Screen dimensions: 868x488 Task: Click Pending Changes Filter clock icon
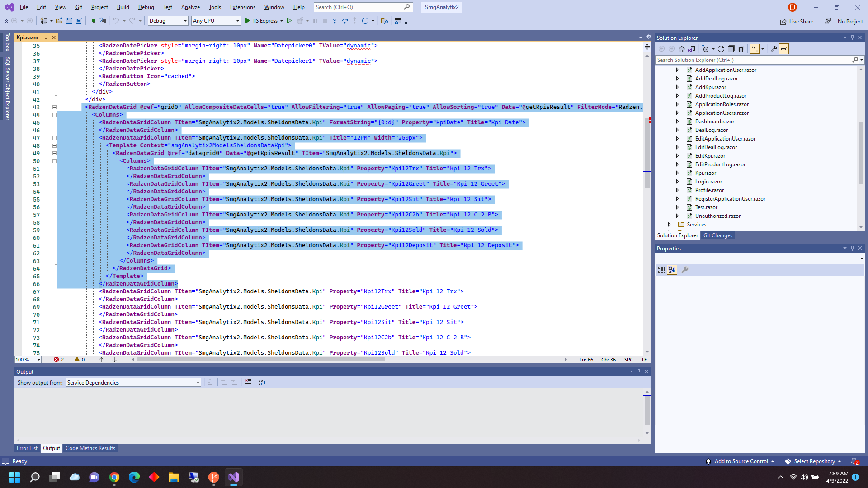(705, 49)
